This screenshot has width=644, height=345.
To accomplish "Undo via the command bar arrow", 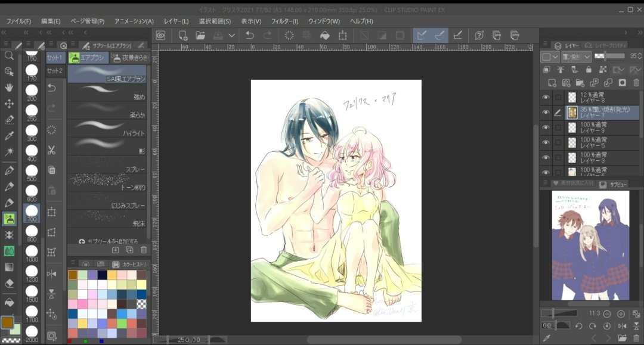I will [x=249, y=36].
